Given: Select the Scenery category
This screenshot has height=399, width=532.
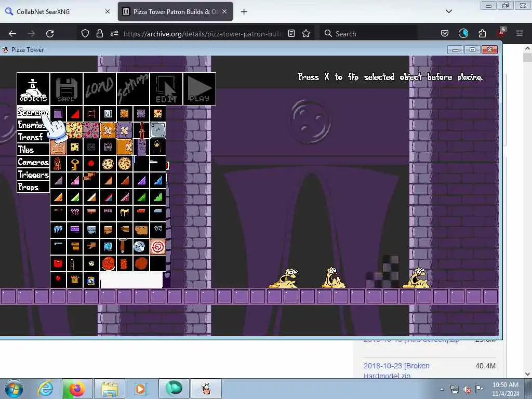Looking at the screenshot, I should click(x=33, y=112).
